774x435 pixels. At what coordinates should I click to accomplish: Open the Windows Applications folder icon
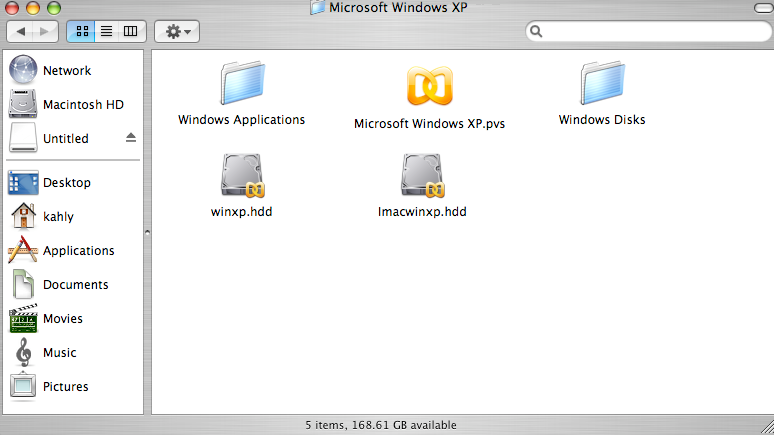tap(242, 83)
